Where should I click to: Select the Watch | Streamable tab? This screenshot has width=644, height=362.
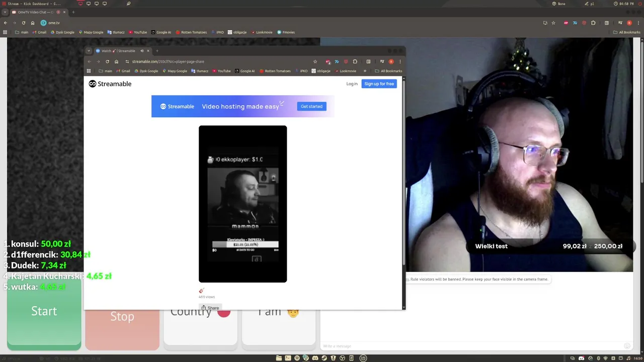[x=119, y=51]
